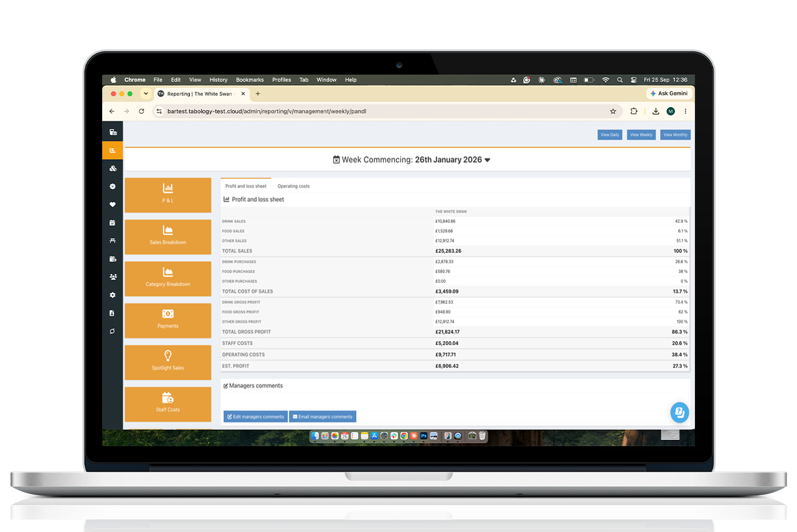Bookmark this page with star icon
This screenshot has width=797, height=532.
(613, 111)
